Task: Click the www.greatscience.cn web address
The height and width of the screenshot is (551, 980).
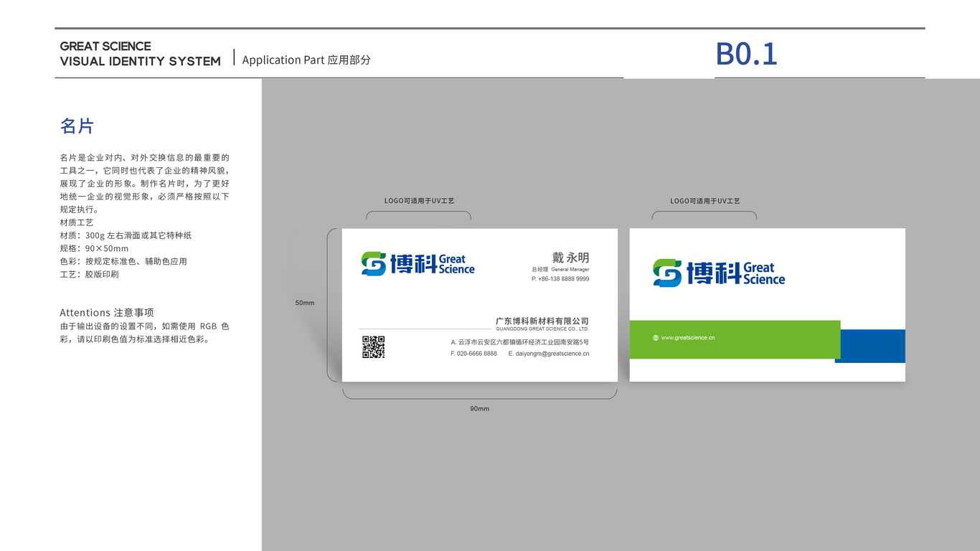Action: [x=687, y=338]
